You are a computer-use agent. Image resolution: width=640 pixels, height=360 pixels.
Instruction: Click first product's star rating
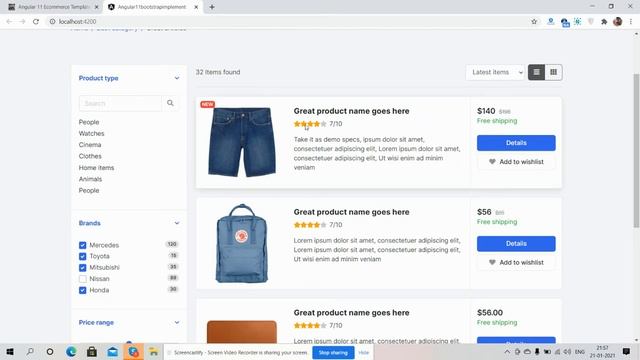[x=310, y=124]
